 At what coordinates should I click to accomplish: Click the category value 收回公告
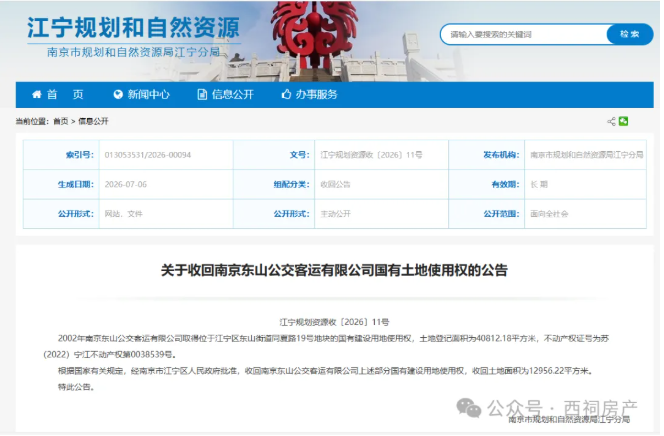[335, 185]
